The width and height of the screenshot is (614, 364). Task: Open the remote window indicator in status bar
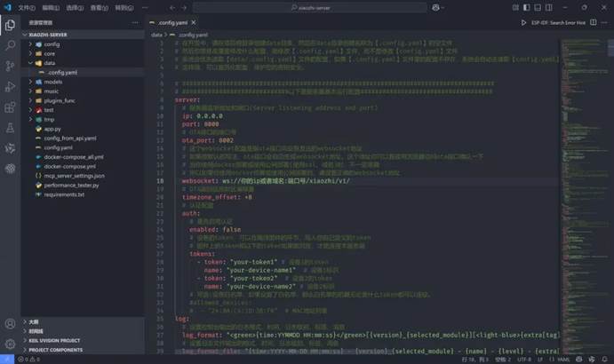coord(7,359)
